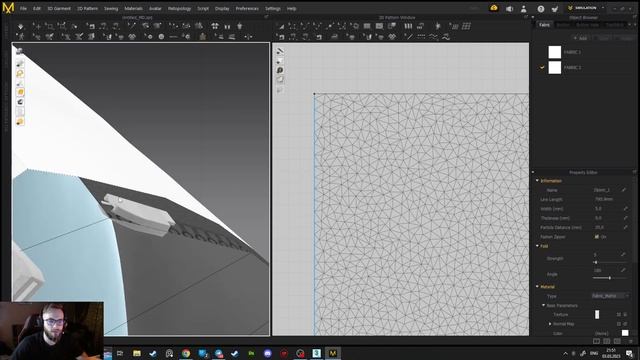Open the SIMULATION mode dropdown
640x360 pixels.
(x=587, y=8)
